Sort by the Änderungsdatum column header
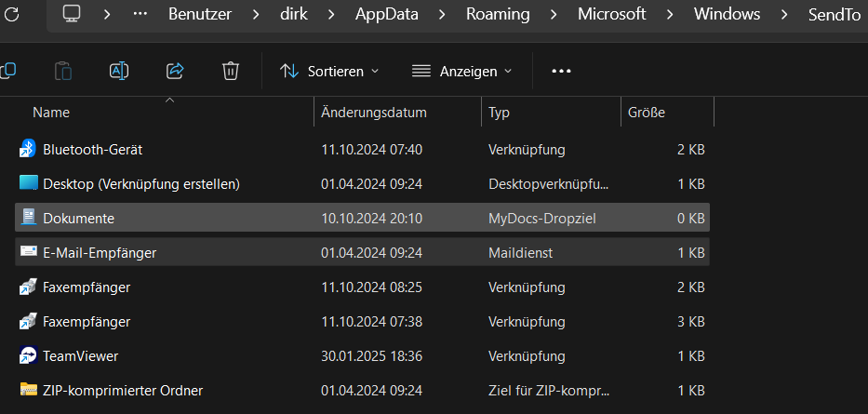The height and width of the screenshot is (414, 868). pyautogui.click(x=374, y=113)
